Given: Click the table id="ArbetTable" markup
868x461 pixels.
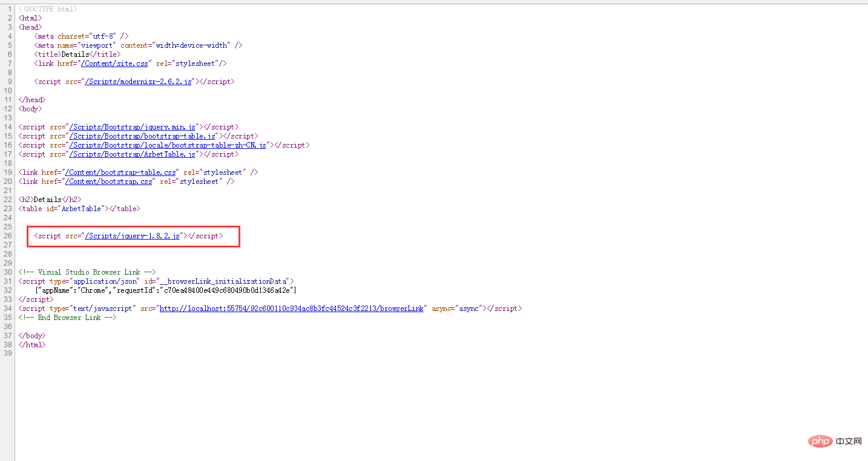Looking at the screenshot, I should point(79,209).
